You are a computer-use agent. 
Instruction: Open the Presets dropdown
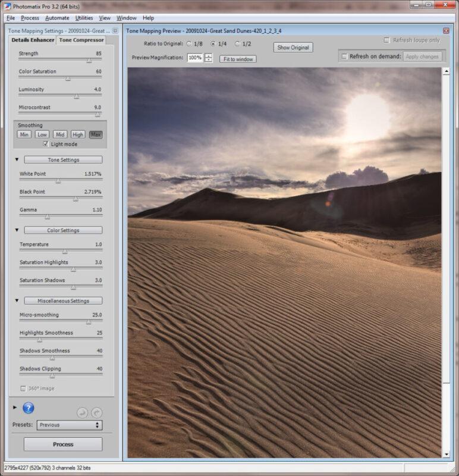click(69, 425)
